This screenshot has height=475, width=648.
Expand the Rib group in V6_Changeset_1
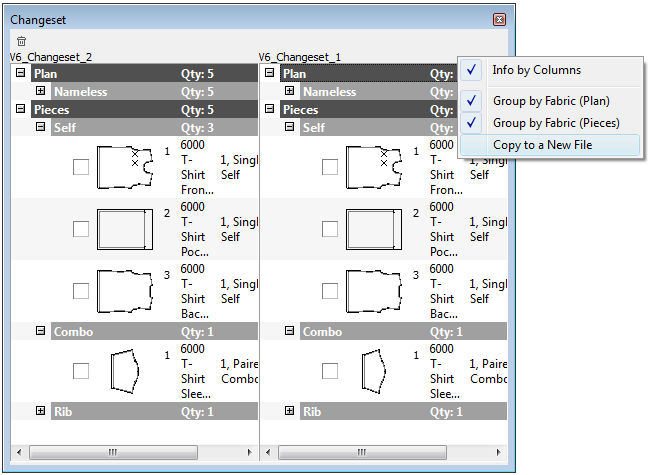[289, 411]
